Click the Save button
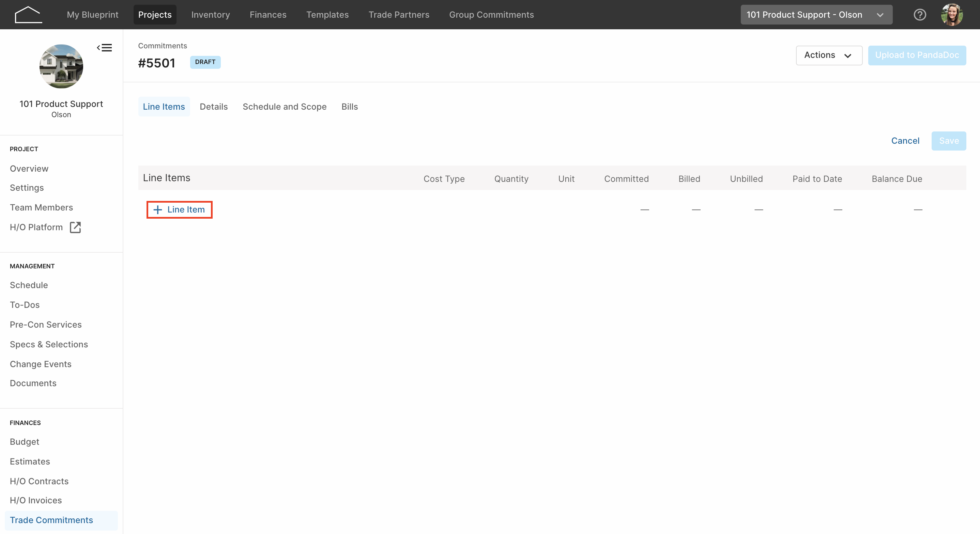The height and width of the screenshot is (534, 980). (x=949, y=141)
